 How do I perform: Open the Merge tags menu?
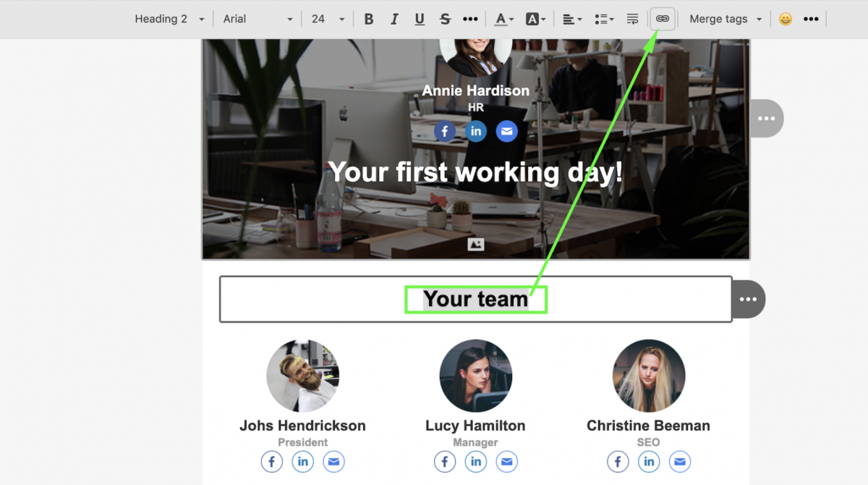(x=726, y=20)
